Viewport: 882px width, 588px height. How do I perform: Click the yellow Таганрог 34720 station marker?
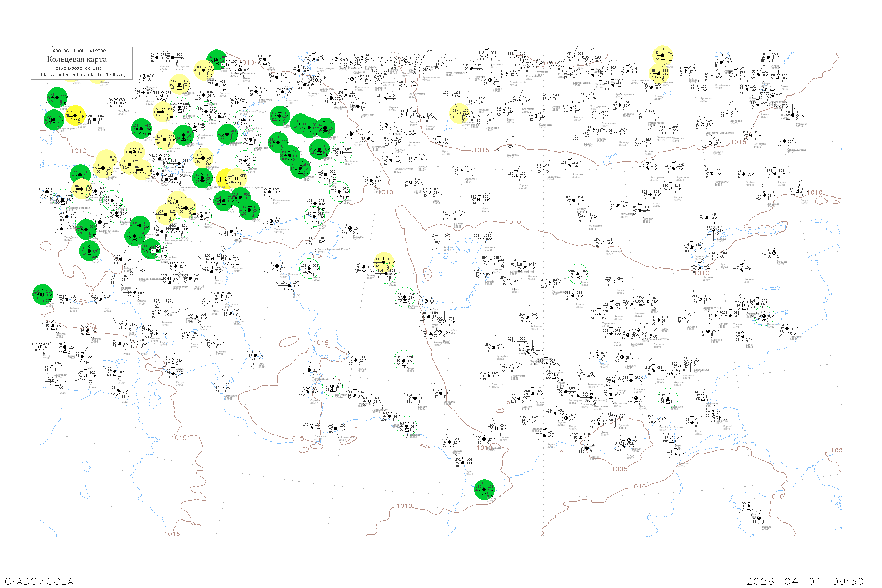[x=103, y=168]
